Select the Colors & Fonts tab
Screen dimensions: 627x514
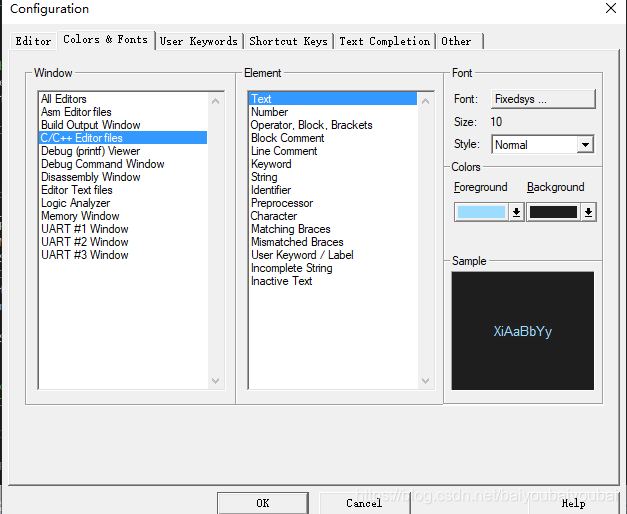point(106,40)
